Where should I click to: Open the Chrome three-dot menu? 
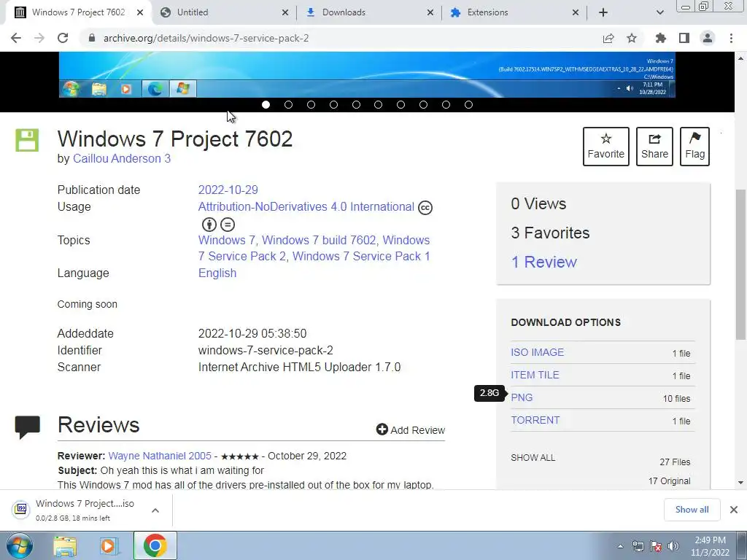click(731, 38)
